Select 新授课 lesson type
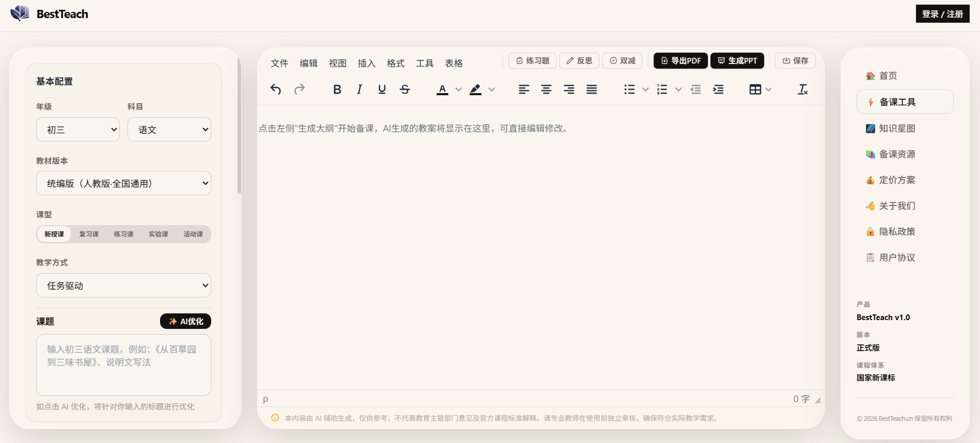980x443 pixels. 54,234
